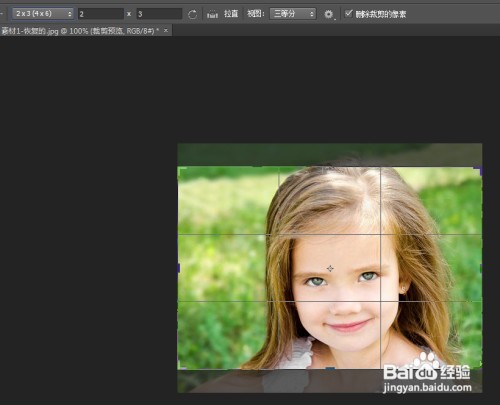Select the straighten level icon
Screen dimensions: 500x405
click(212, 14)
